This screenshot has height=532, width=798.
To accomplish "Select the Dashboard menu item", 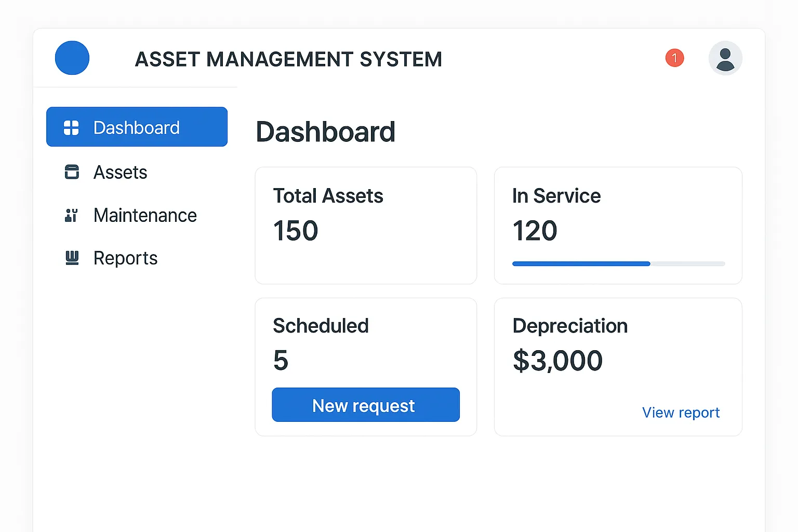I will (137, 127).
